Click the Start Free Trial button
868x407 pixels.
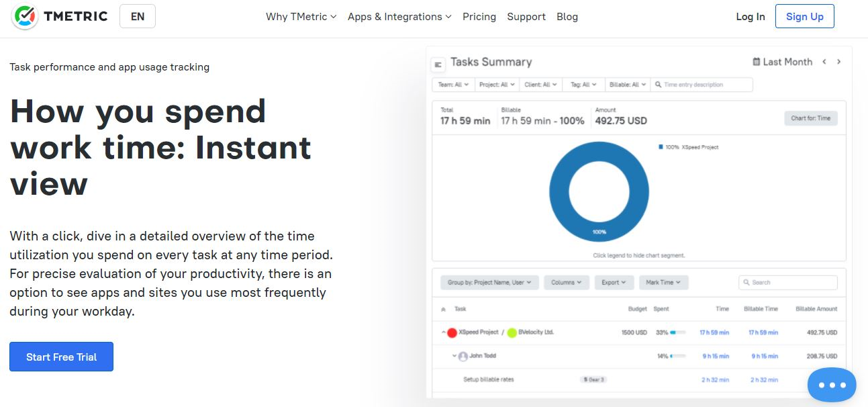pos(61,357)
